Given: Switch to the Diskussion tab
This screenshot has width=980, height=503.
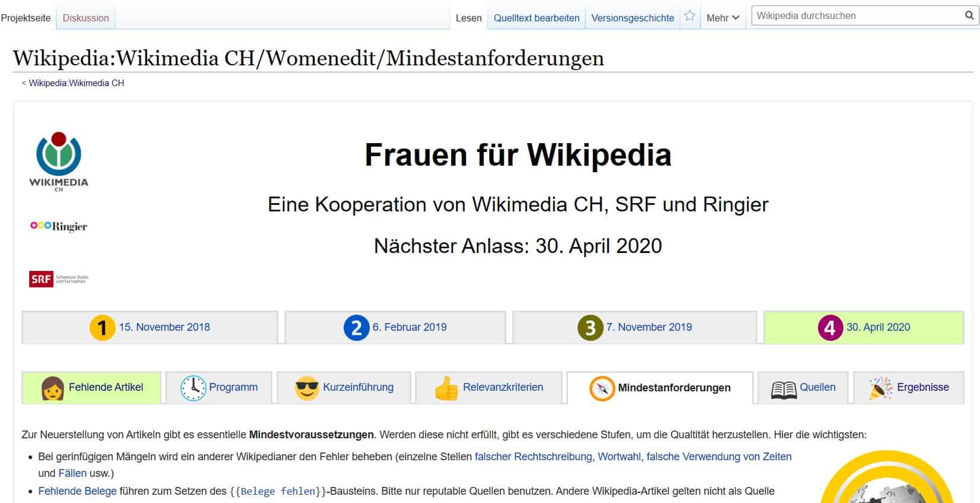Looking at the screenshot, I should (86, 18).
